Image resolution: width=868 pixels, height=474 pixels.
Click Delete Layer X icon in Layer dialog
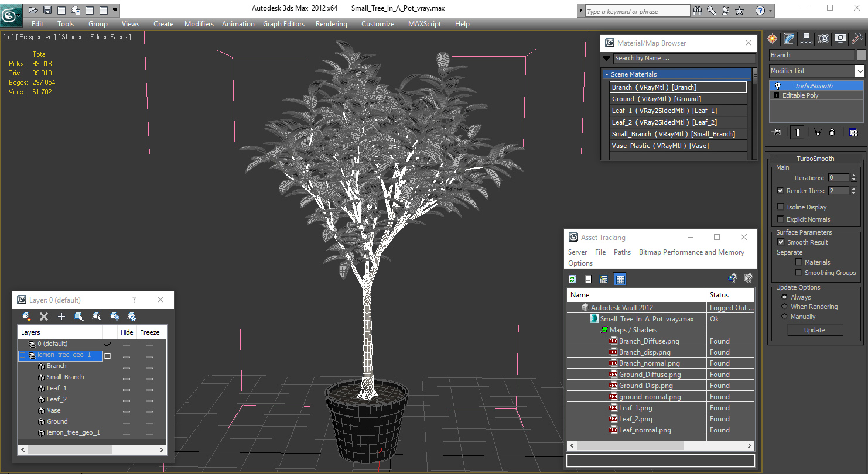point(43,317)
